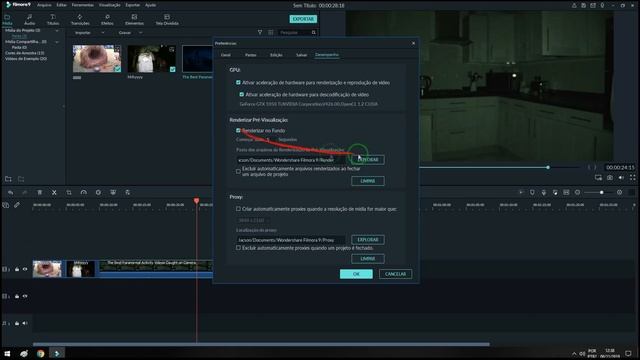Add new folder icon below media tree

point(8,179)
